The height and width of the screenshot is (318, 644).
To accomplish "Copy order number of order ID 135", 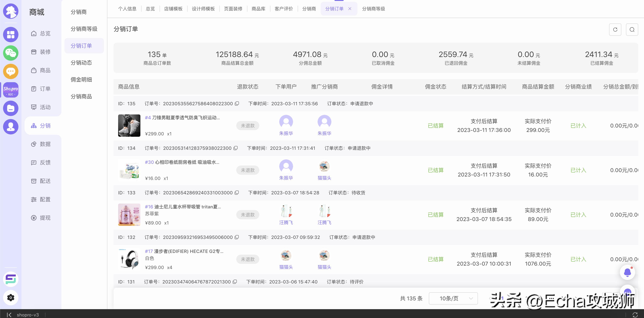I will click(x=237, y=104).
